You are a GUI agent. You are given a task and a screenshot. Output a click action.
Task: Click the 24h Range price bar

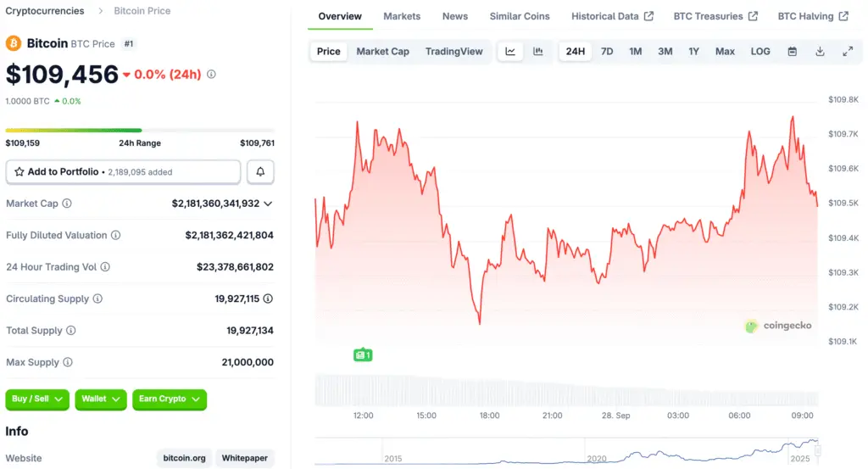[140, 131]
